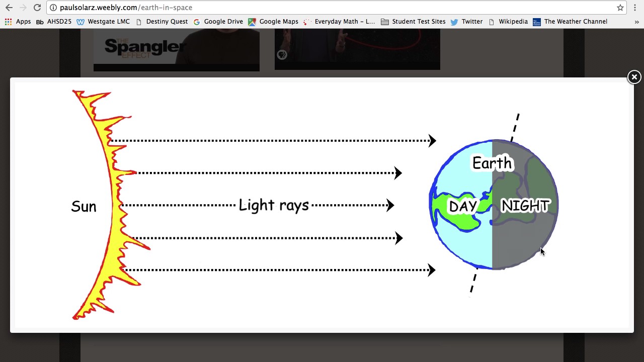Image resolution: width=644 pixels, height=362 pixels.
Task: Reload the page with refresh icon
Action: pos(37,8)
